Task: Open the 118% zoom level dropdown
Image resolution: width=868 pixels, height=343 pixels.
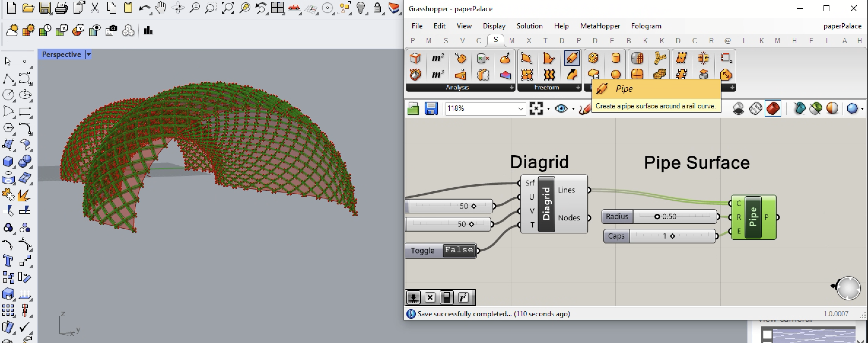Action: [x=521, y=109]
